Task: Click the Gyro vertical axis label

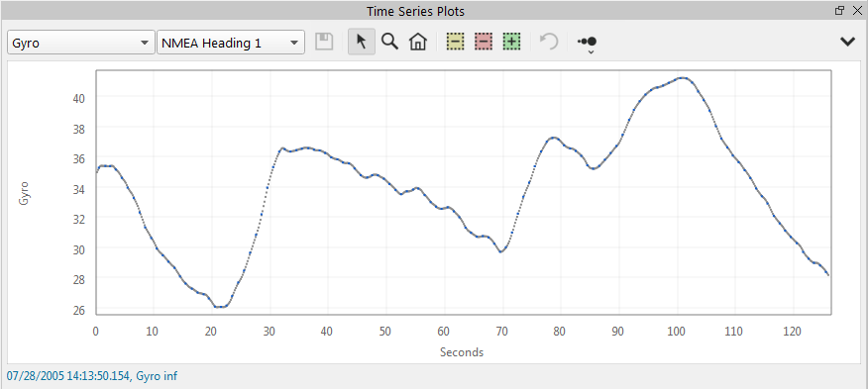Action: [x=23, y=193]
